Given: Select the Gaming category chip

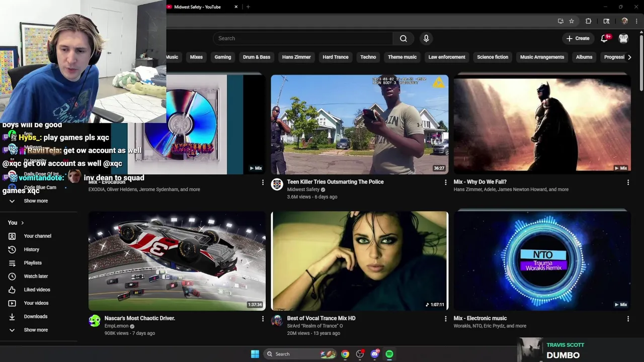Looking at the screenshot, I should [x=222, y=57].
